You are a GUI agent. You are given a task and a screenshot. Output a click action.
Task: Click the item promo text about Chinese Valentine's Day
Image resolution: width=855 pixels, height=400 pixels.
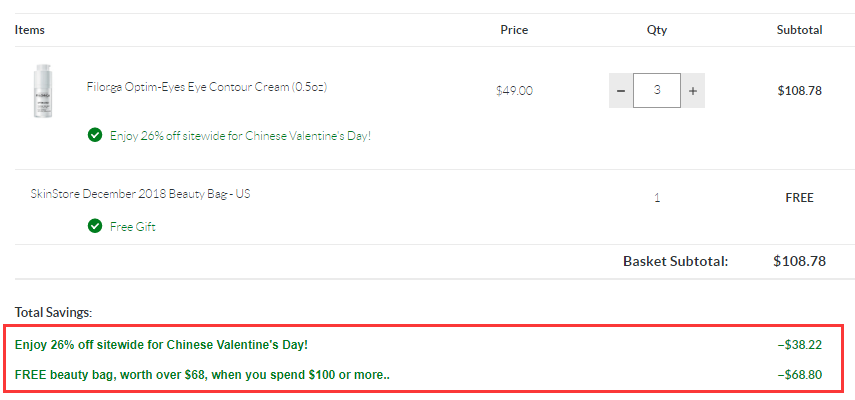pos(240,136)
